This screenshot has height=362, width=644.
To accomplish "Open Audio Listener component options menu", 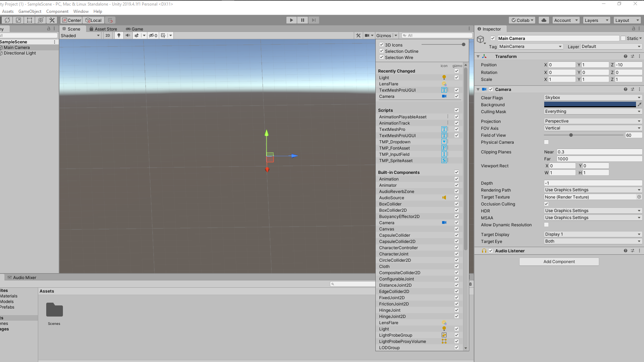I will click(x=639, y=251).
